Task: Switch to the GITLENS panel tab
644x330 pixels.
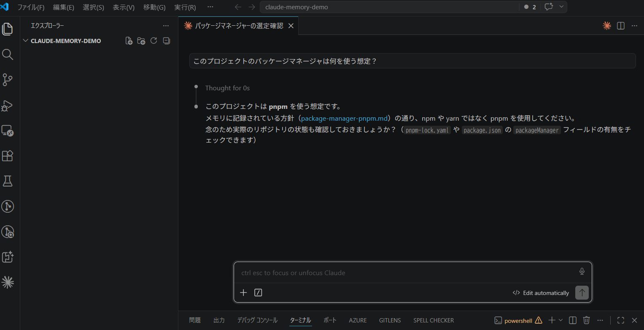Action: (x=390, y=320)
